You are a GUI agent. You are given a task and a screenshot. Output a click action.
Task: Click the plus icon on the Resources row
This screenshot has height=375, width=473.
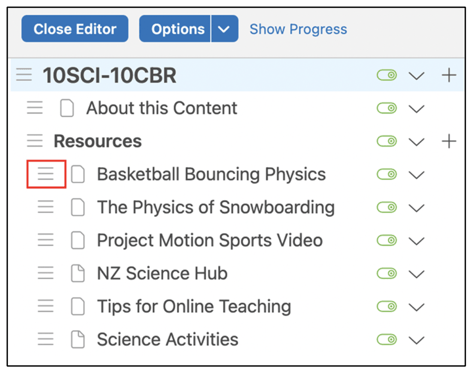point(449,141)
